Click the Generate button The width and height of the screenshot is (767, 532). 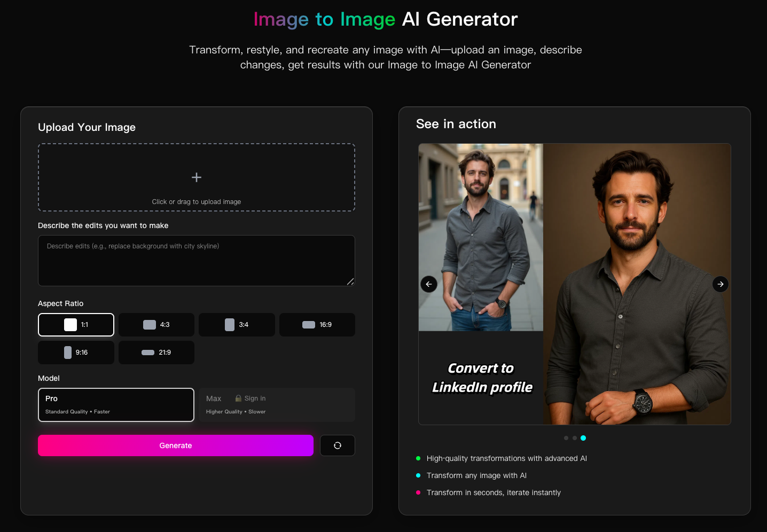(176, 445)
